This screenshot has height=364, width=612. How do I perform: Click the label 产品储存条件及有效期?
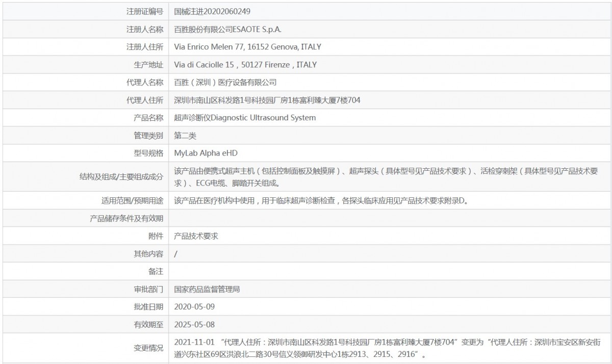(x=126, y=218)
